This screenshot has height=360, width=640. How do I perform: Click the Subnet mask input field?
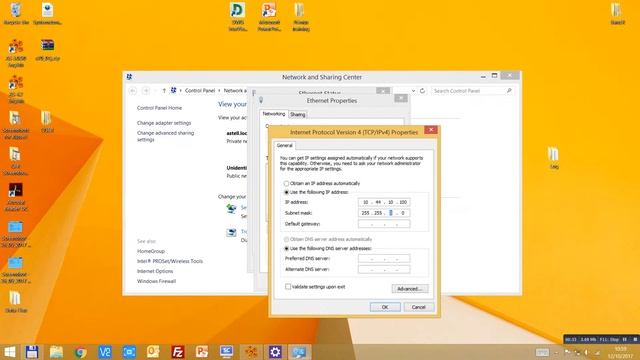point(384,213)
